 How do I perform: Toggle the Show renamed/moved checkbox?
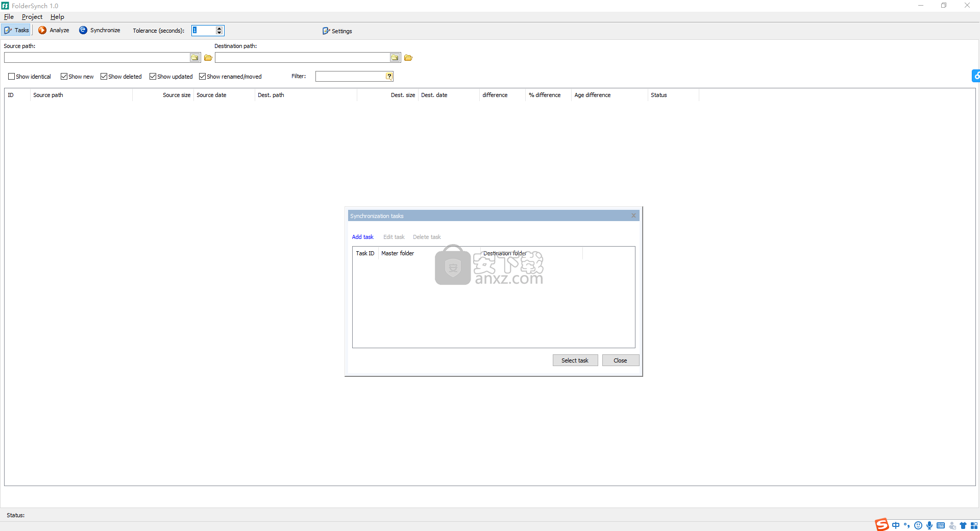click(x=202, y=77)
